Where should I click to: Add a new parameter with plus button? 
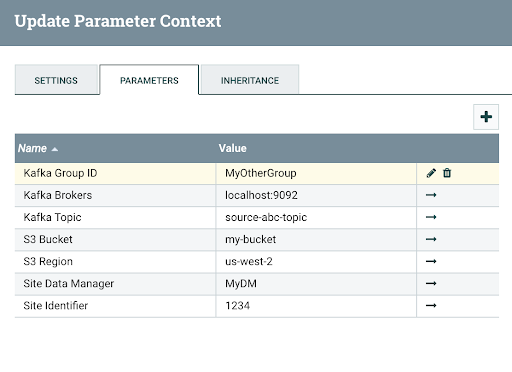(486, 117)
